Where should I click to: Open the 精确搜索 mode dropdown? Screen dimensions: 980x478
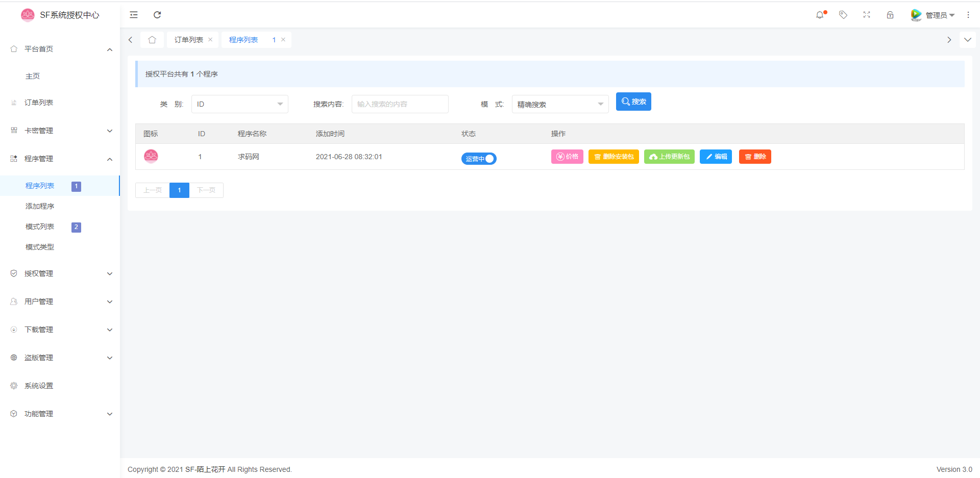point(560,104)
